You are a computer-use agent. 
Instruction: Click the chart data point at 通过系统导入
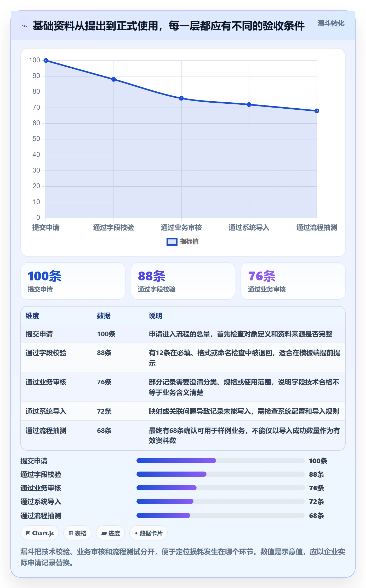click(249, 105)
